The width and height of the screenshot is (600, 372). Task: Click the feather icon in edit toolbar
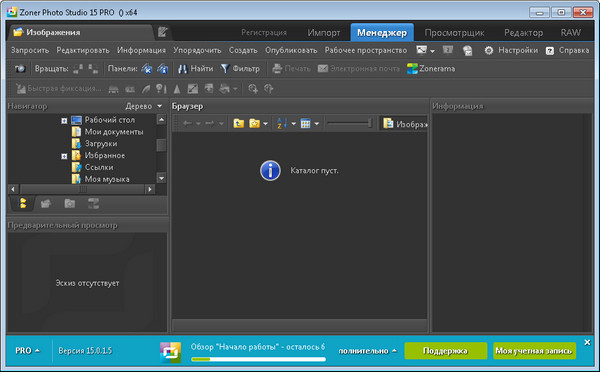(x=146, y=89)
